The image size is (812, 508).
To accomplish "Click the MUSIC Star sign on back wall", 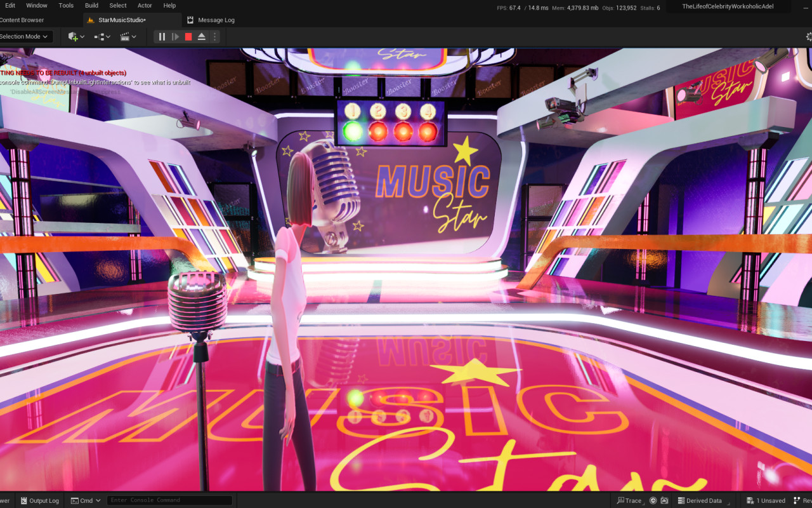I will 435,197.
